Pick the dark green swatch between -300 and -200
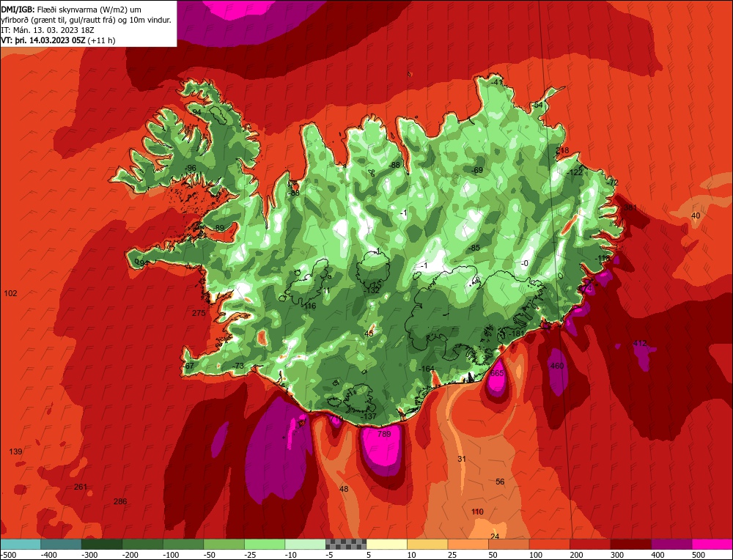 click(102, 544)
